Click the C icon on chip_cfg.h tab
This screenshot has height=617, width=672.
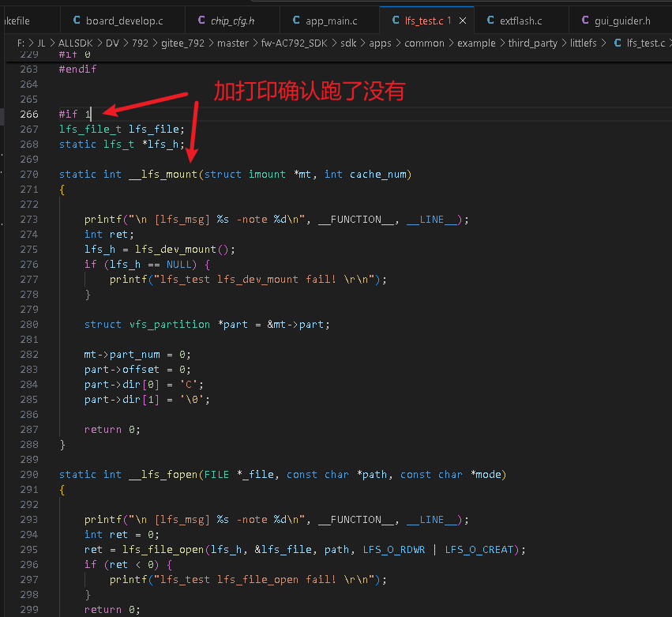point(201,21)
